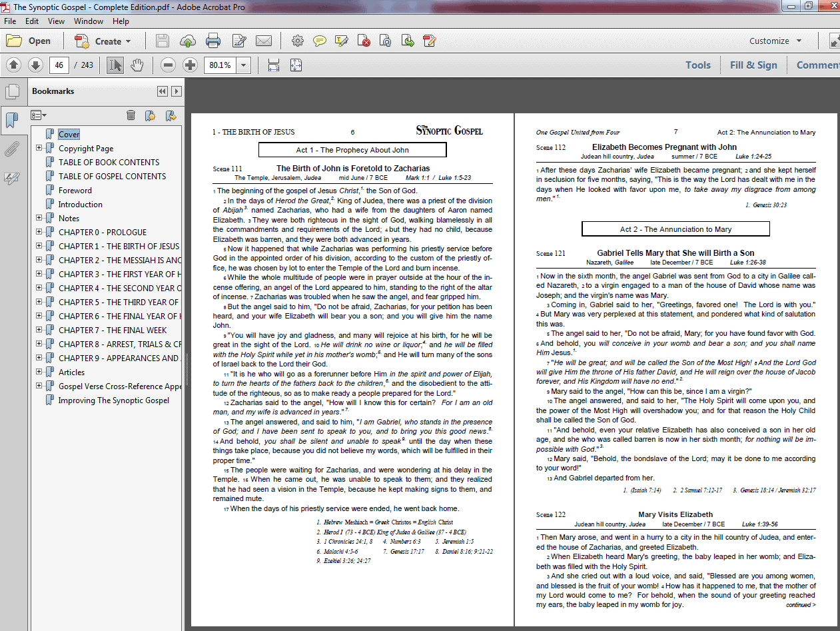Go to previous page with up arrow
840x631 pixels.
(14, 65)
